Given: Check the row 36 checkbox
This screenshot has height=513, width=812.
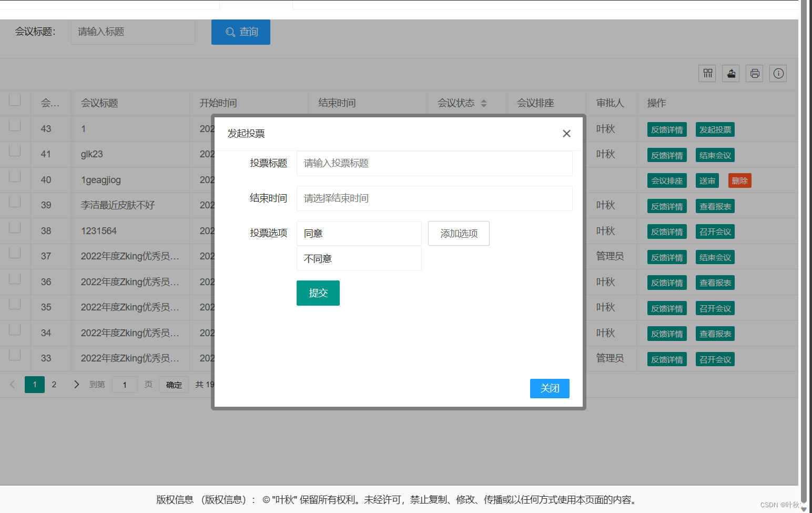Looking at the screenshot, I should coord(15,278).
